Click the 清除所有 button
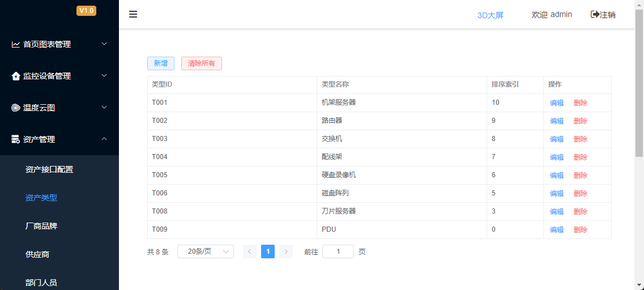Image resolution: width=644 pixels, height=290 pixels. point(202,63)
